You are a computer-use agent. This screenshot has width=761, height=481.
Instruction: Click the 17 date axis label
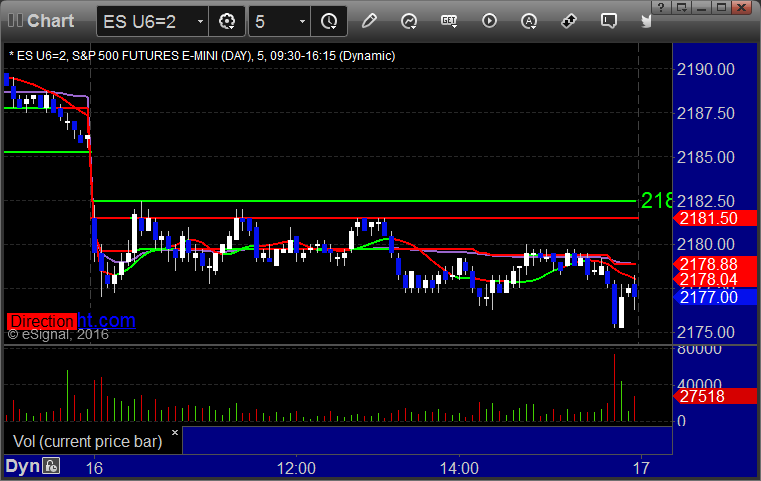641,468
